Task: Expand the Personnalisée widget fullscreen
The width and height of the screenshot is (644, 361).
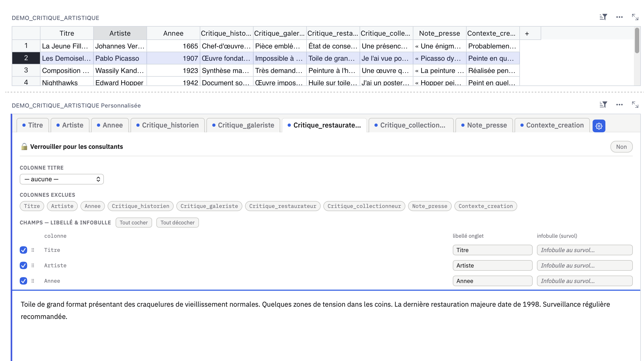Action: coord(635,105)
